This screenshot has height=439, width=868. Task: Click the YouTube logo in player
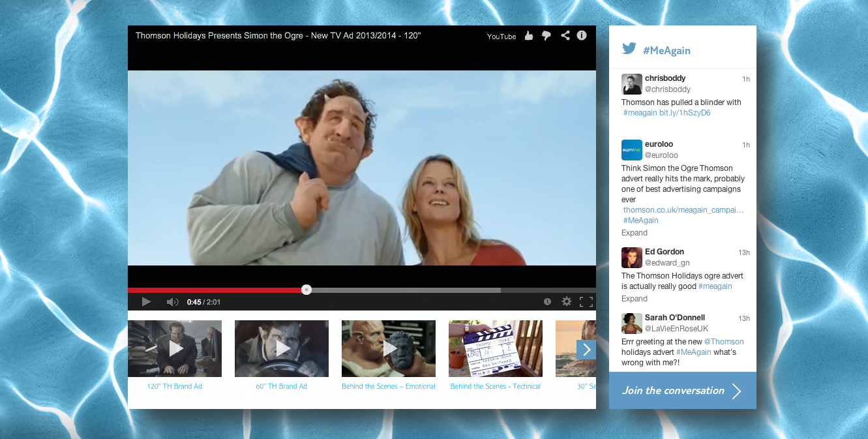click(501, 37)
